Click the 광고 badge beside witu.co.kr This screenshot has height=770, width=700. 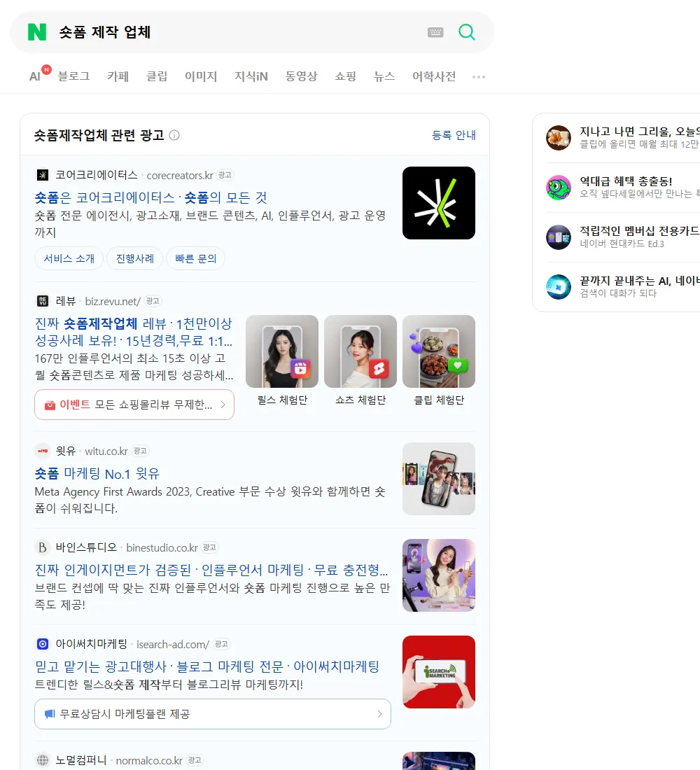140,451
